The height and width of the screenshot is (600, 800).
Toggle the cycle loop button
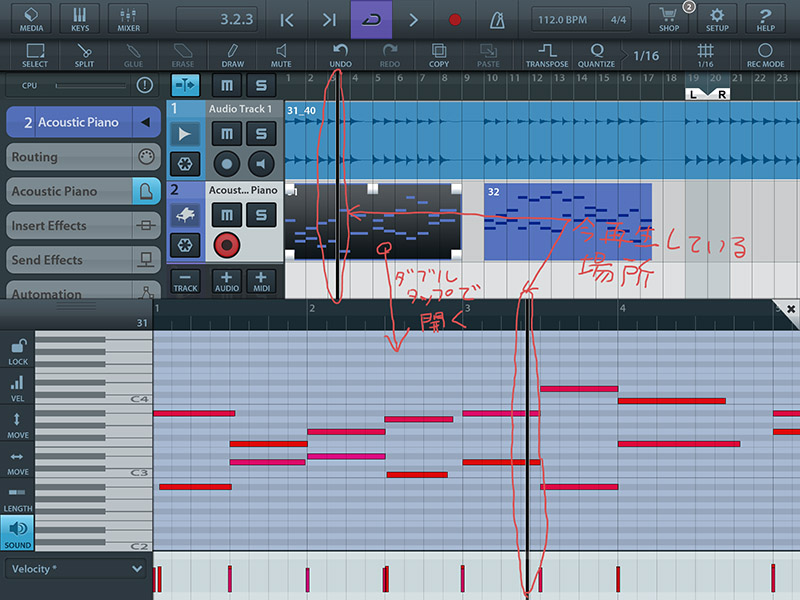tap(371, 19)
